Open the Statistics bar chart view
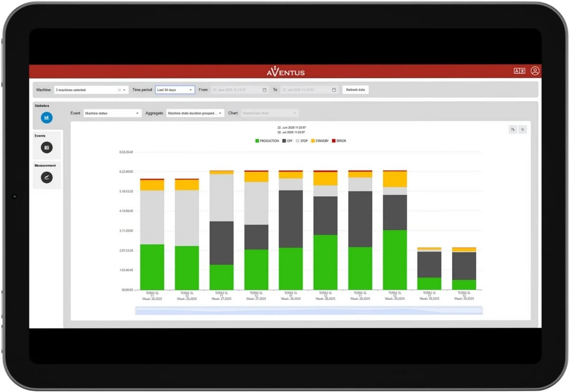The image size is (570, 392). tap(47, 118)
